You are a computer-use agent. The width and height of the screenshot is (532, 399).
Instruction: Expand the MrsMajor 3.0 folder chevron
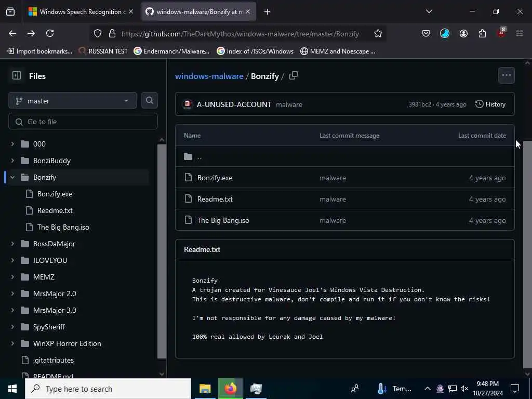pyautogui.click(x=12, y=310)
